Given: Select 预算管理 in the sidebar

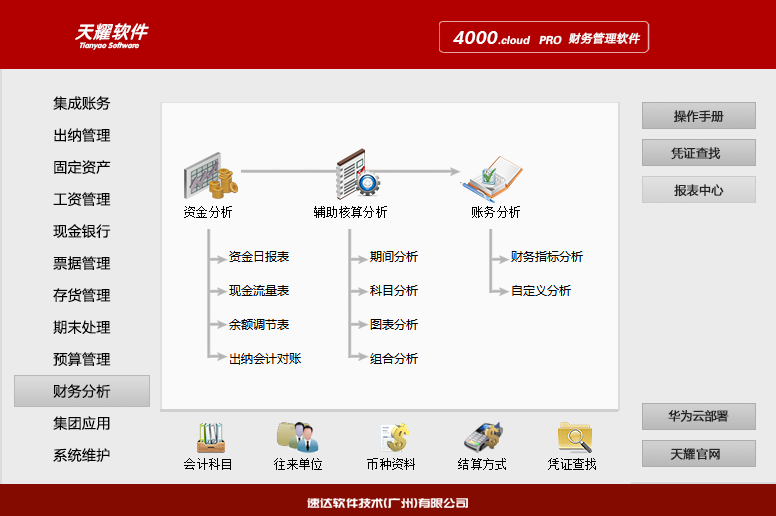Looking at the screenshot, I should 82,359.
